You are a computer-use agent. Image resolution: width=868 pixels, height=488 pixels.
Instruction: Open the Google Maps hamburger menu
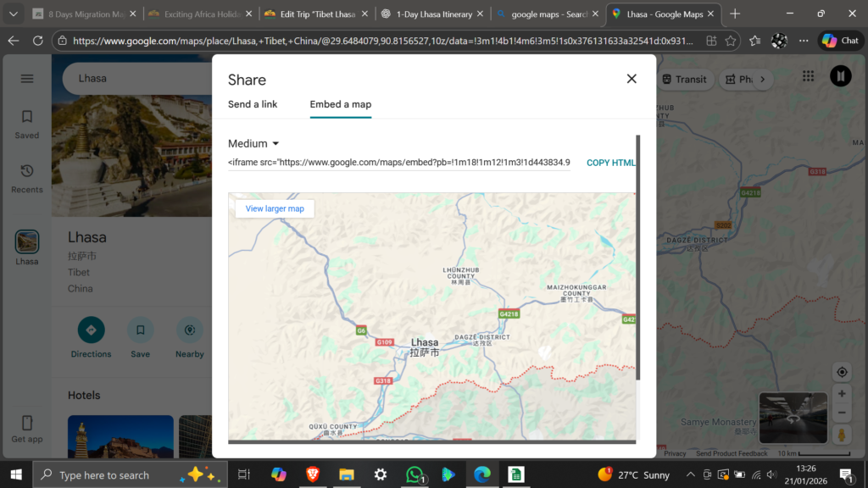tap(27, 79)
